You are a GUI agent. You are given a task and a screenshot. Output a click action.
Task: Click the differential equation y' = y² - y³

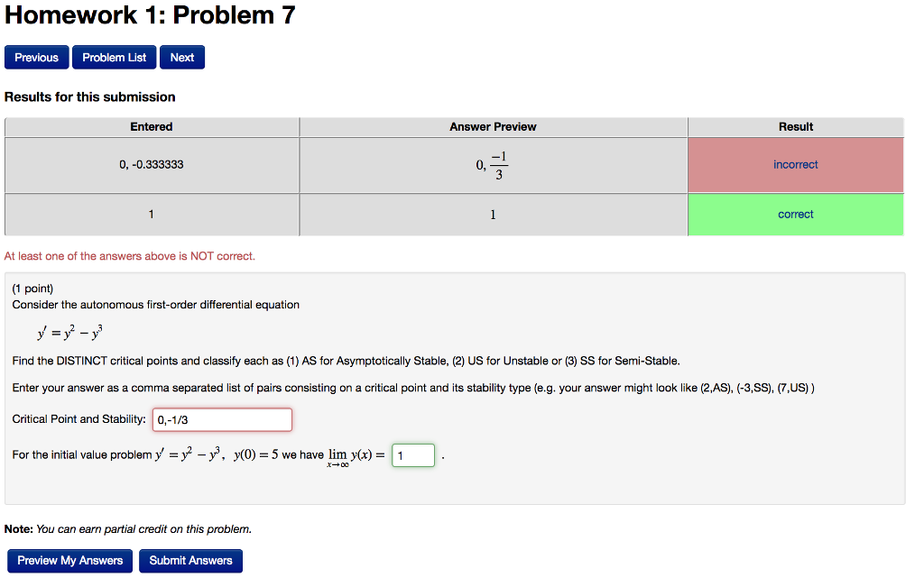click(69, 330)
